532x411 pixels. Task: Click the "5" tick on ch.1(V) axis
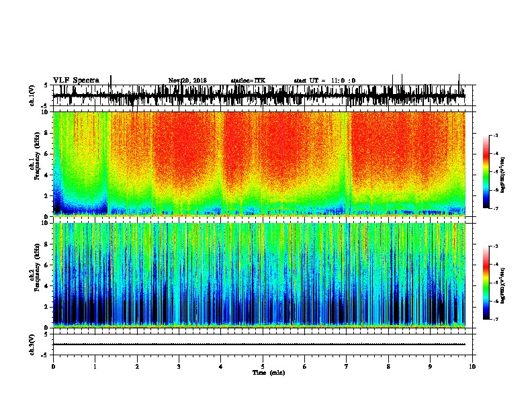pos(46,85)
